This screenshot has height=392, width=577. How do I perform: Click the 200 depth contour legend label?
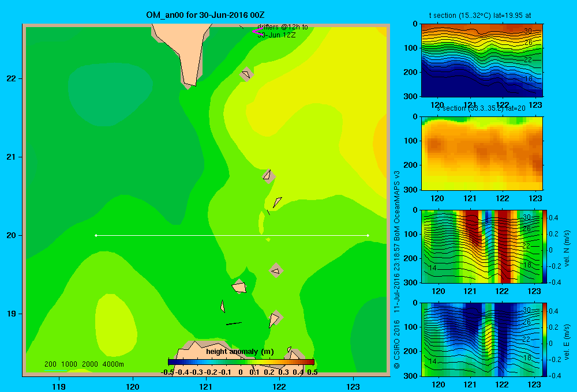50,364
